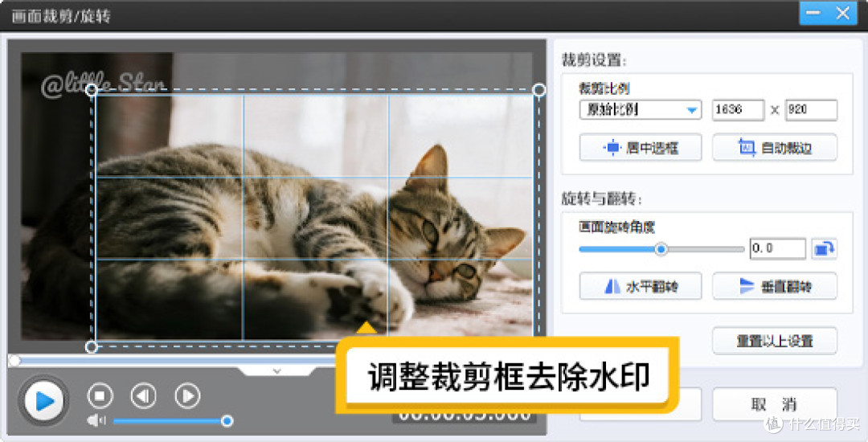
Task: Close the 画面裁剪/旋转 dialog
Action: tap(843, 14)
